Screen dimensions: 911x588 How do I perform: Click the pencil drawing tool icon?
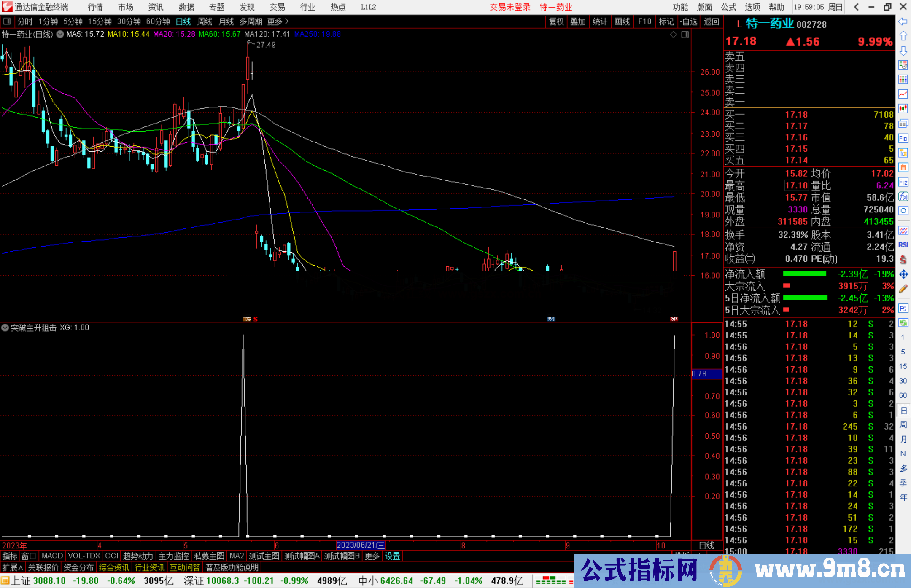[903, 289]
